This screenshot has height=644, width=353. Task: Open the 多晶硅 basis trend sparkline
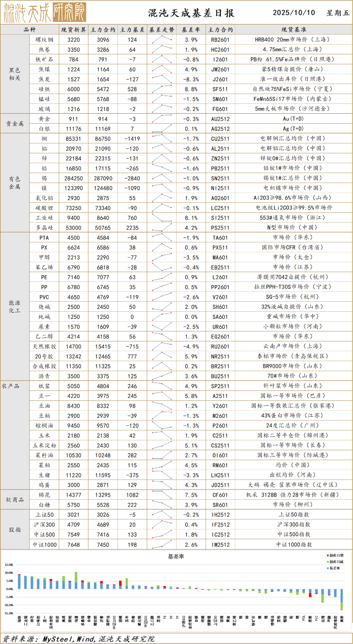pyautogui.click(x=162, y=227)
